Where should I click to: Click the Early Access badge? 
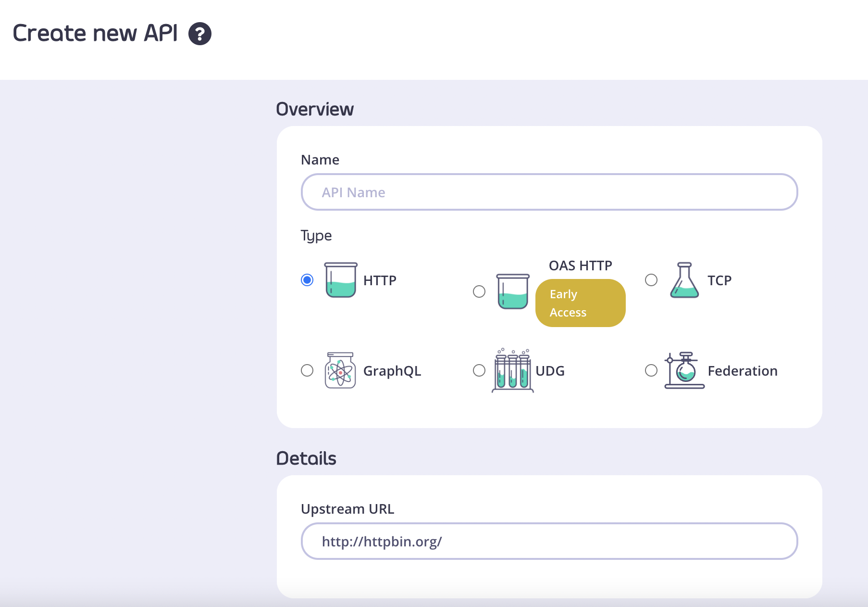point(580,303)
